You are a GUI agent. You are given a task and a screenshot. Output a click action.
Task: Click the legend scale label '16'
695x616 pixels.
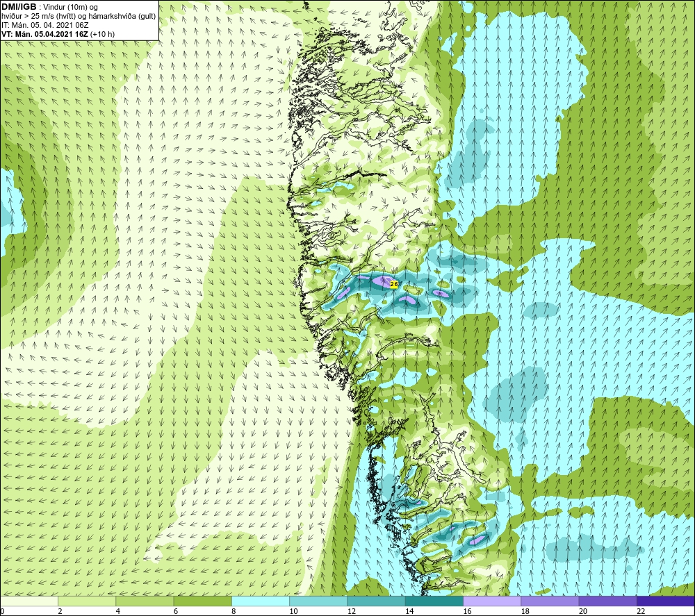[x=467, y=611]
